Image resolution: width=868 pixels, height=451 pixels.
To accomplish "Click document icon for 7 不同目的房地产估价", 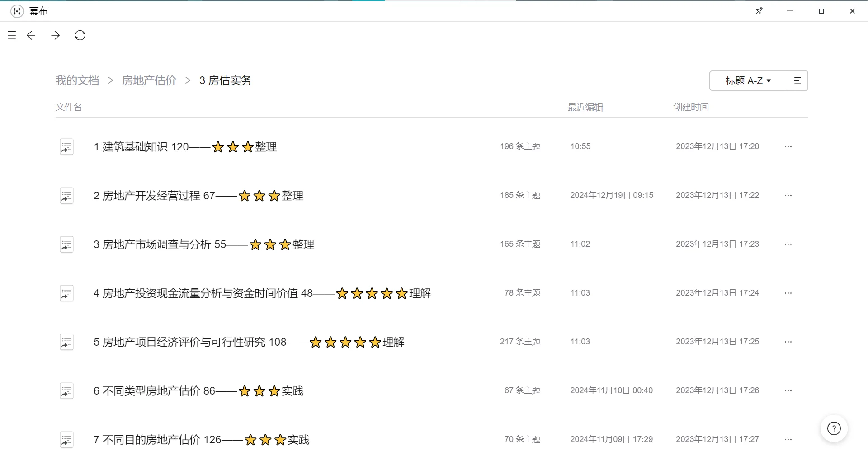I will tap(66, 440).
